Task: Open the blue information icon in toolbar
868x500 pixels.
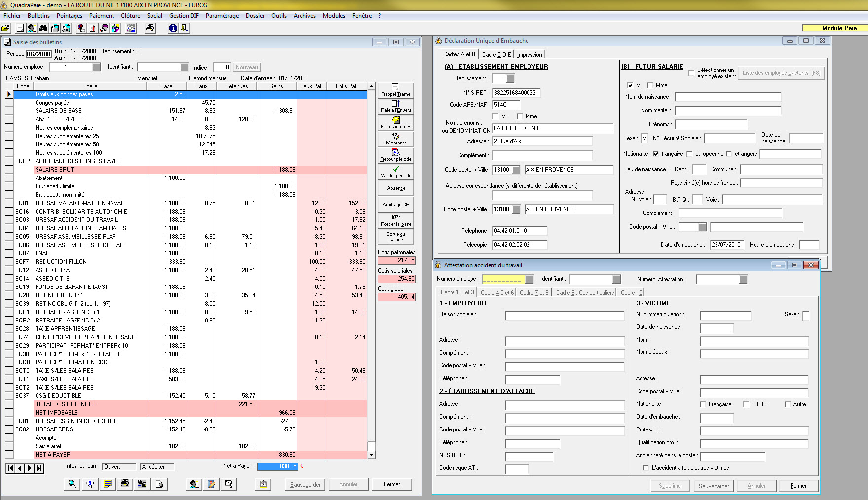Action: [173, 28]
